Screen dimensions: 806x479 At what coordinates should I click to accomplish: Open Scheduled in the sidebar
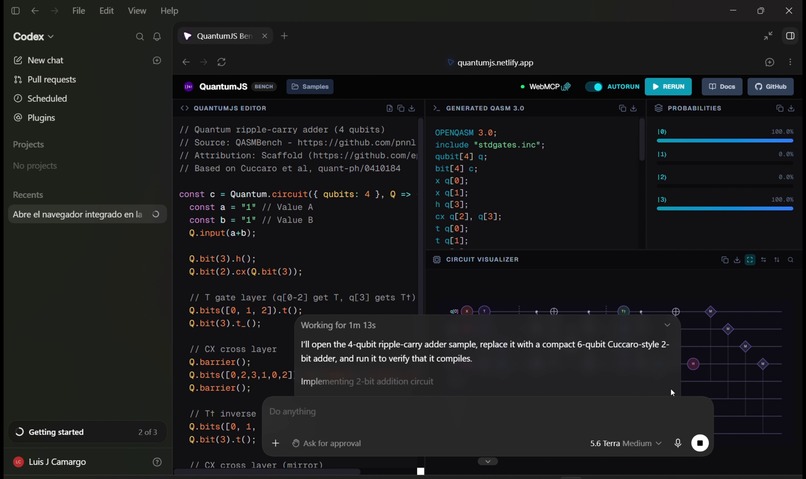[47, 98]
